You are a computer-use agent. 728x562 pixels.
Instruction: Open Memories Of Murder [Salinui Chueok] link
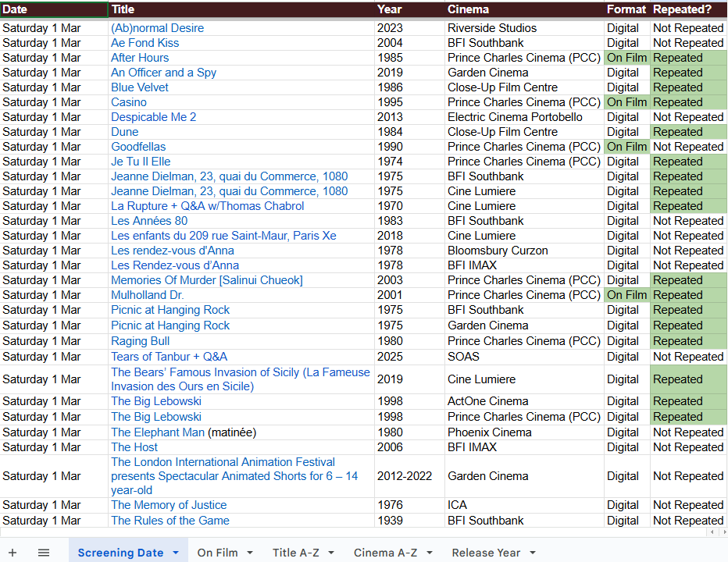207,280
